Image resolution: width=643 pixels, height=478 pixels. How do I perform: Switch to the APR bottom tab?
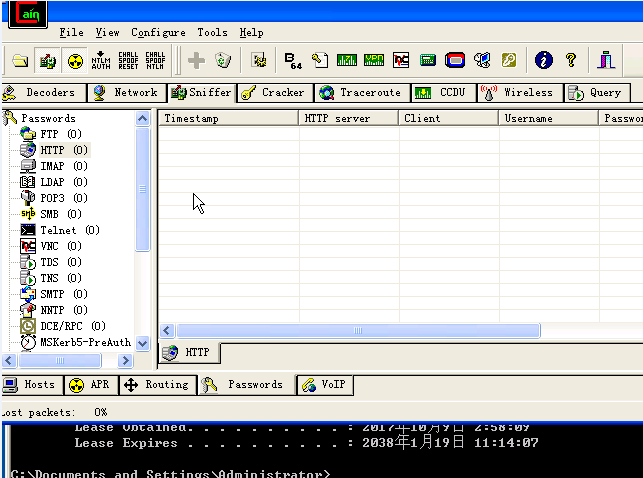click(91, 385)
